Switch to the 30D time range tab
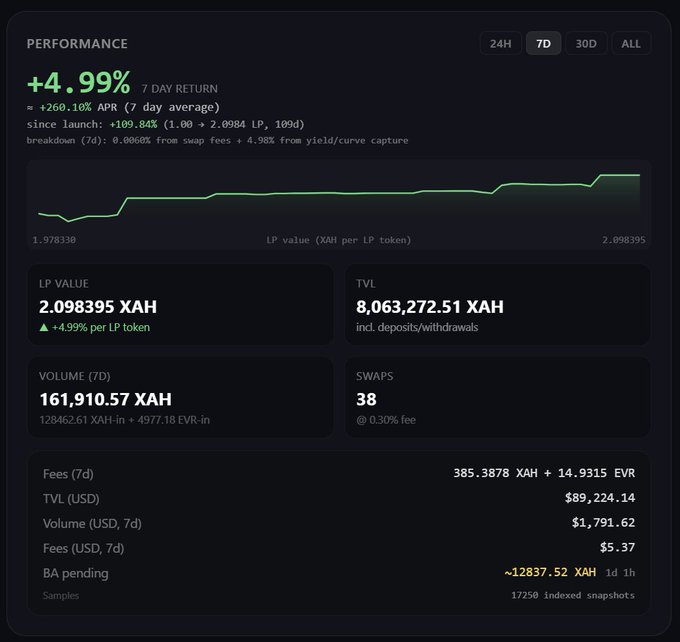 [586, 43]
